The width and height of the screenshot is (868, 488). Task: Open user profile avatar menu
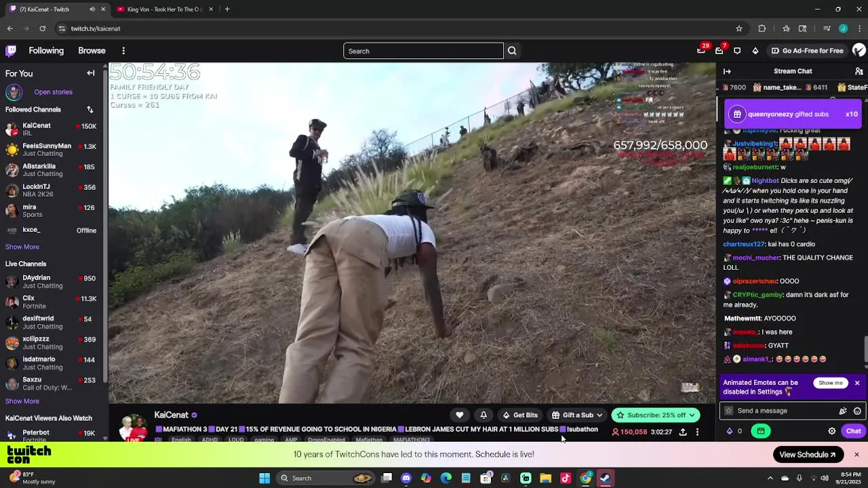click(859, 51)
